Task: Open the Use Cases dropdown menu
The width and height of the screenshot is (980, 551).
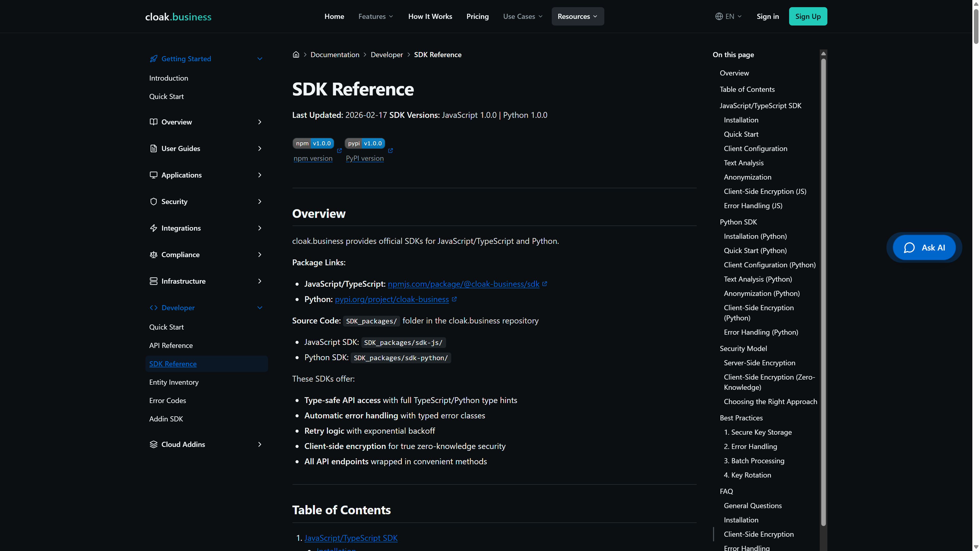Action: click(x=523, y=16)
